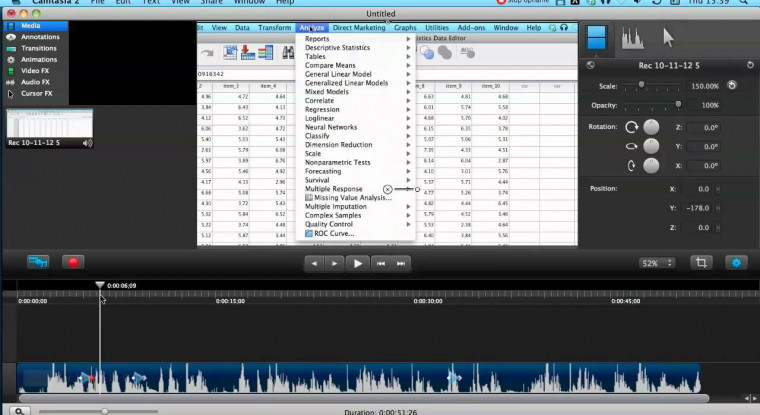
Task: Click the SPSS redo arrow toolbar icon
Action: 207,53
